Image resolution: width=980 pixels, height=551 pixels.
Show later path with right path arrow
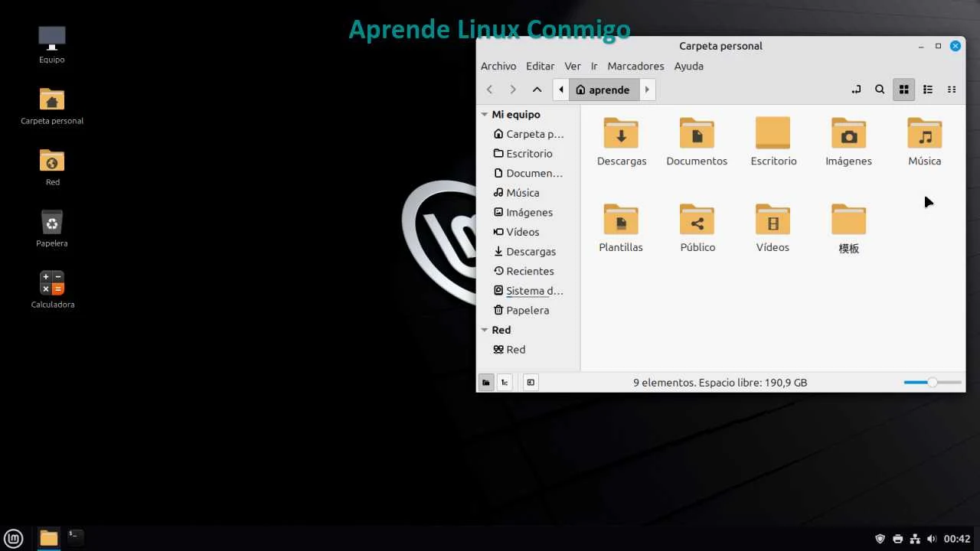pos(647,90)
